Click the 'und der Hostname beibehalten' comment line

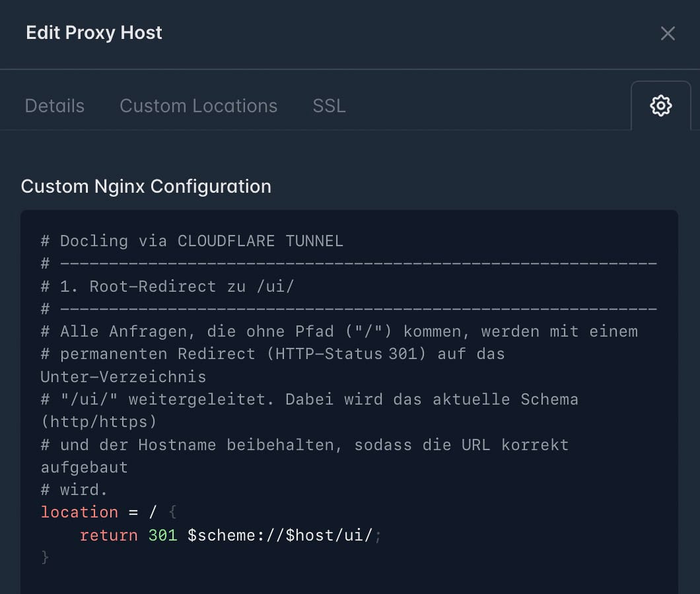(304, 445)
